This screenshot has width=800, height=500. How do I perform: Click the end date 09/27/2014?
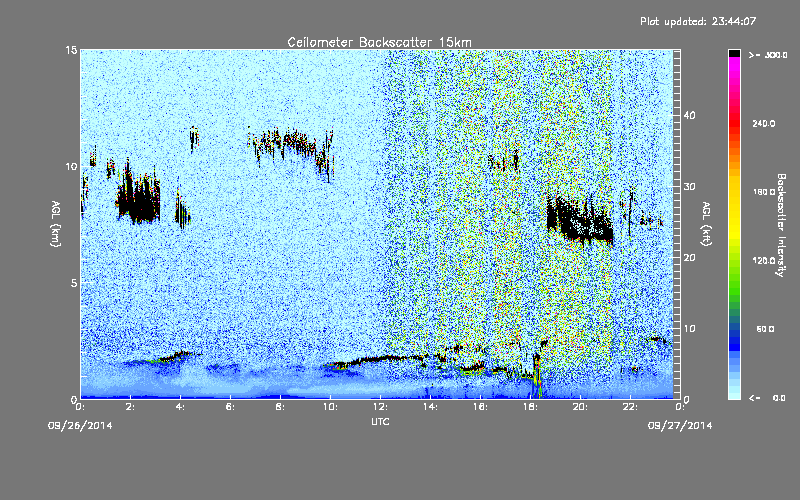tap(680, 425)
